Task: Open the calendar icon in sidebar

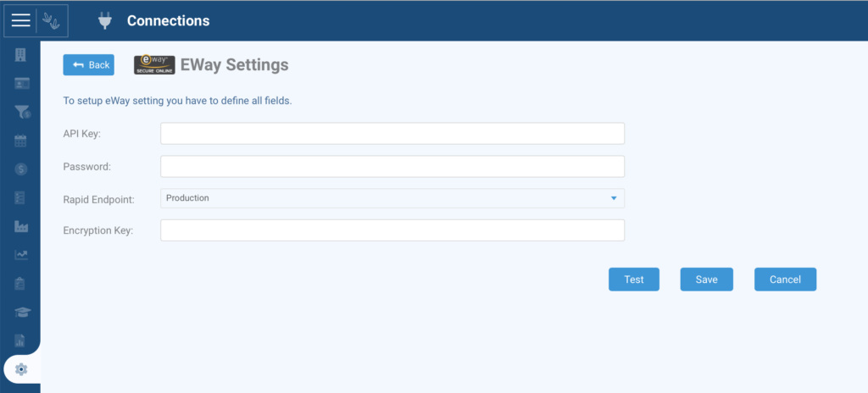Action: [20, 141]
